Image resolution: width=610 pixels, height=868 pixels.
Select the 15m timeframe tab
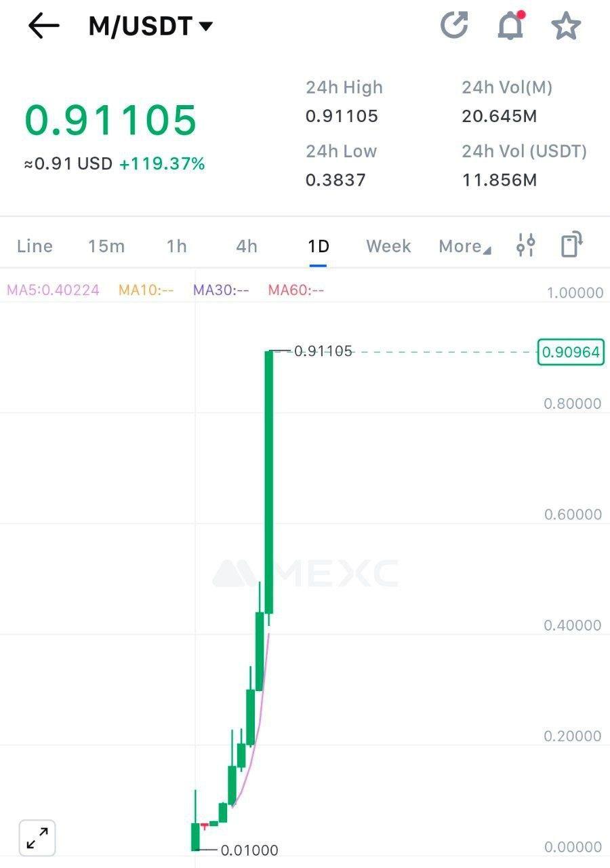[x=106, y=246]
